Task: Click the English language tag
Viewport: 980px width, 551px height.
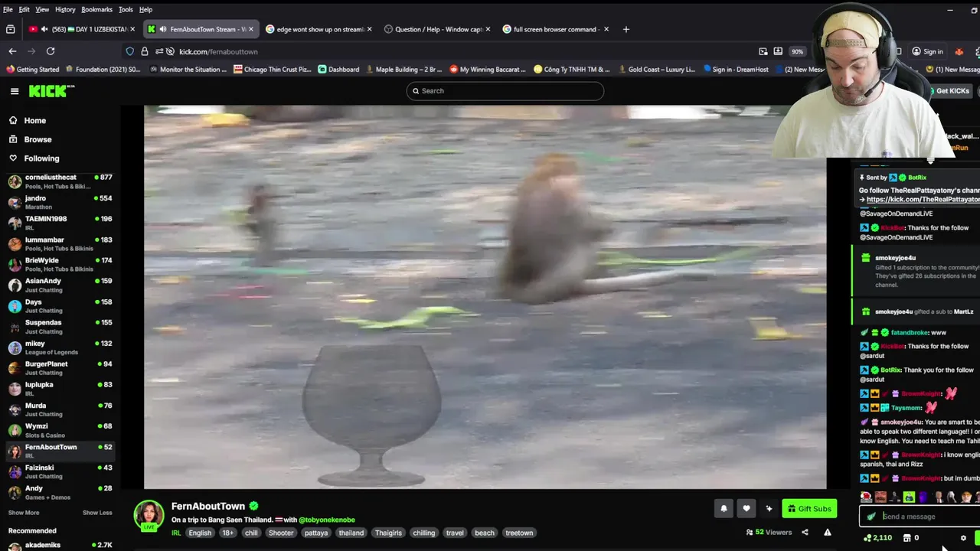Action: (x=200, y=533)
